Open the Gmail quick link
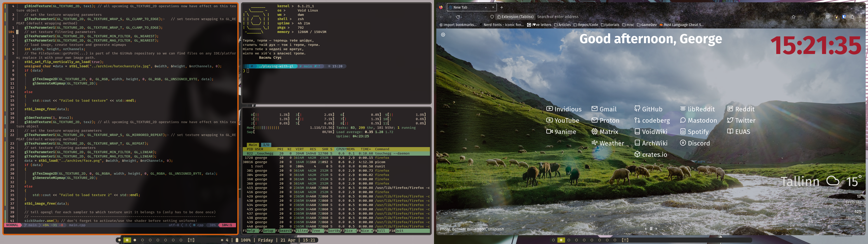 (x=604, y=109)
